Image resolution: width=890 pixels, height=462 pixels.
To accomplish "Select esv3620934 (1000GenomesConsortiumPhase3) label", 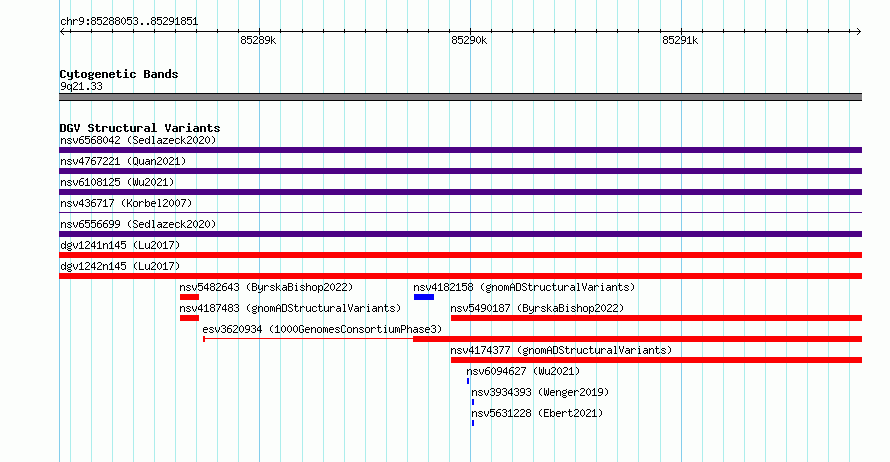I will pyautogui.click(x=322, y=329).
